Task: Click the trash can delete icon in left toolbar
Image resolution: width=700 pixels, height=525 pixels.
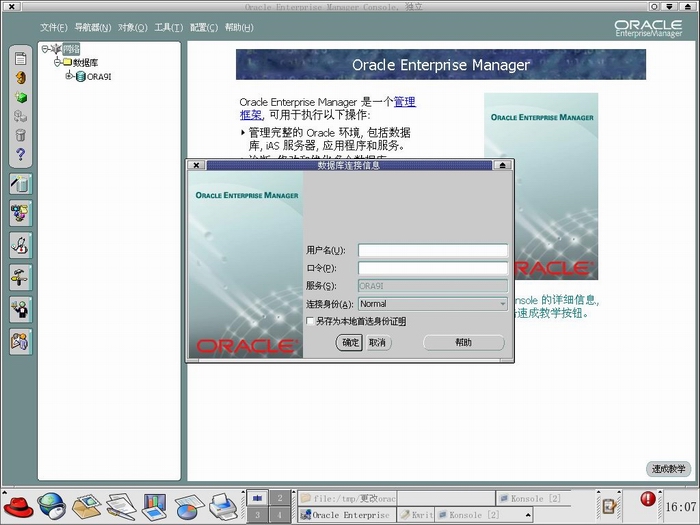Action: [x=20, y=135]
